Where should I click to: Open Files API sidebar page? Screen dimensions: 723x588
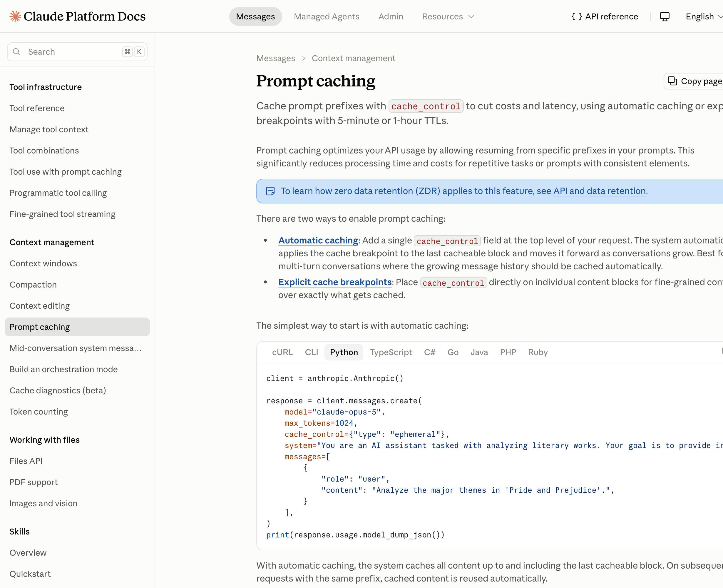[26, 461]
